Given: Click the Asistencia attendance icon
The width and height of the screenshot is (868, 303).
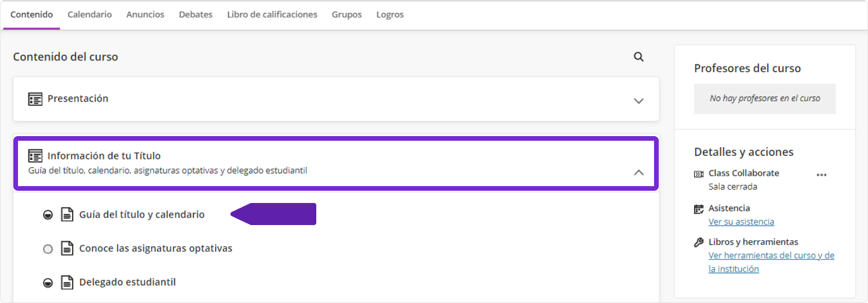Looking at the screenshot, I should click(x=699, y=209).
